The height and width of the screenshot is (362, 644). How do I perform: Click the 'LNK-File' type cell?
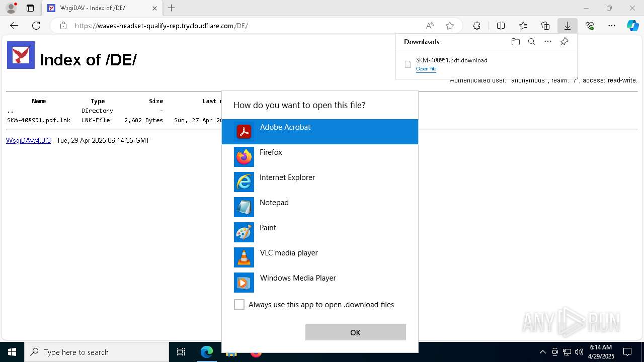96,120
